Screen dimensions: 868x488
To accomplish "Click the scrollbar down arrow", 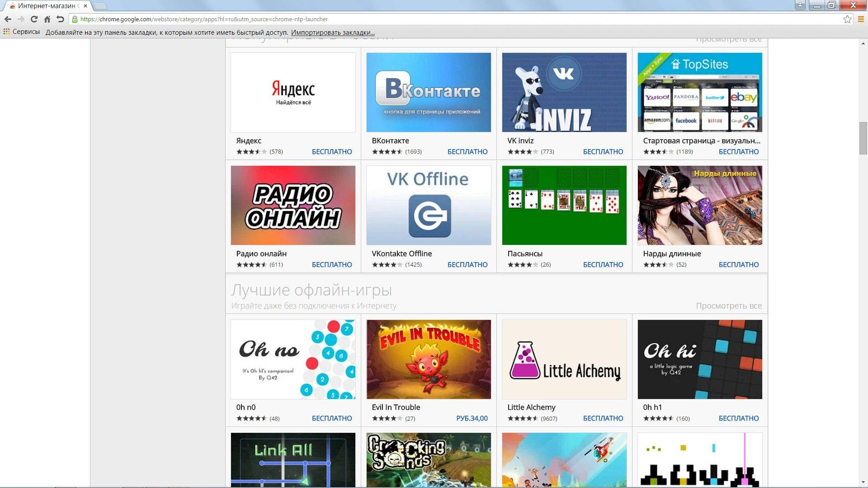I will pos(863,483).
